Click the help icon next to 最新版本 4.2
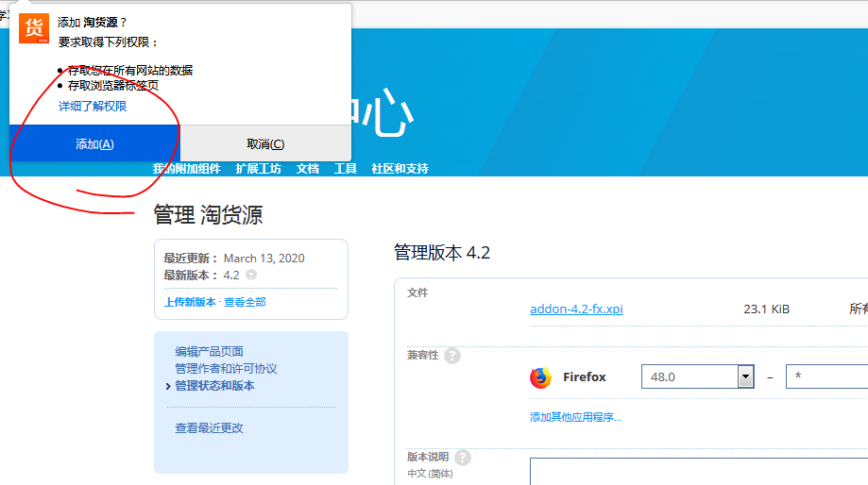This screenshot has width=868, height=485. coord(251,275)
